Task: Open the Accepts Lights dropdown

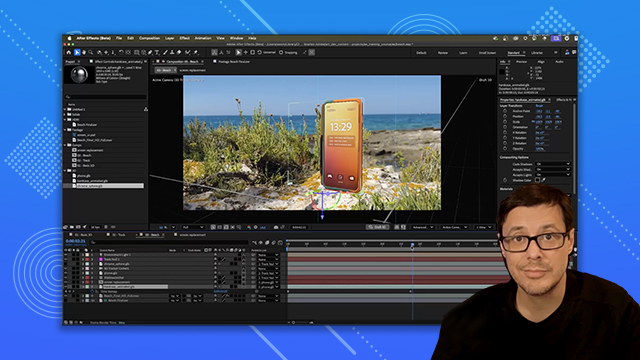Action: pyautogui.click(x=553, y=175)
